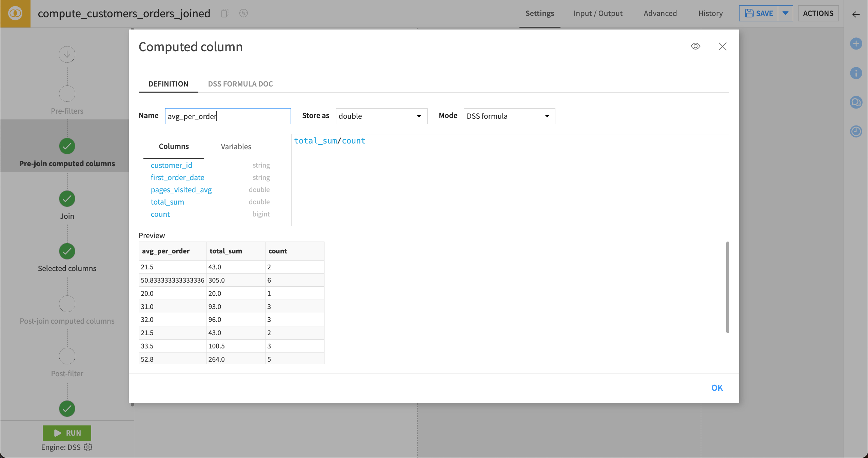
Task: Click the input step down-arrow circle
Action: coord(67,54)
